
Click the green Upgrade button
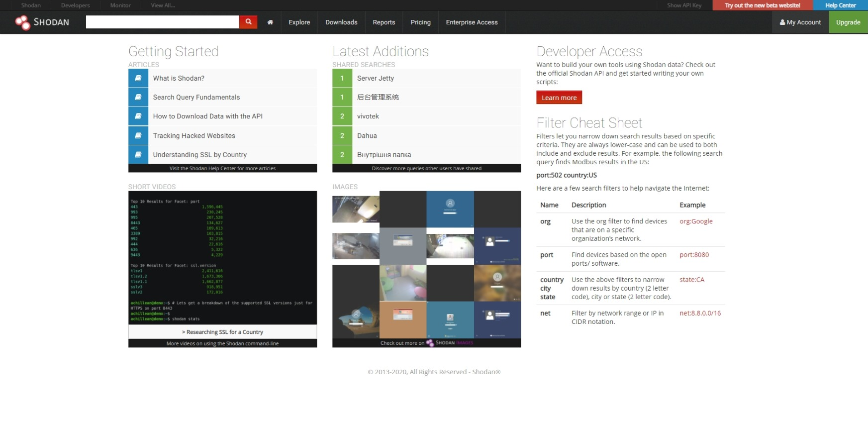[848, 22]
